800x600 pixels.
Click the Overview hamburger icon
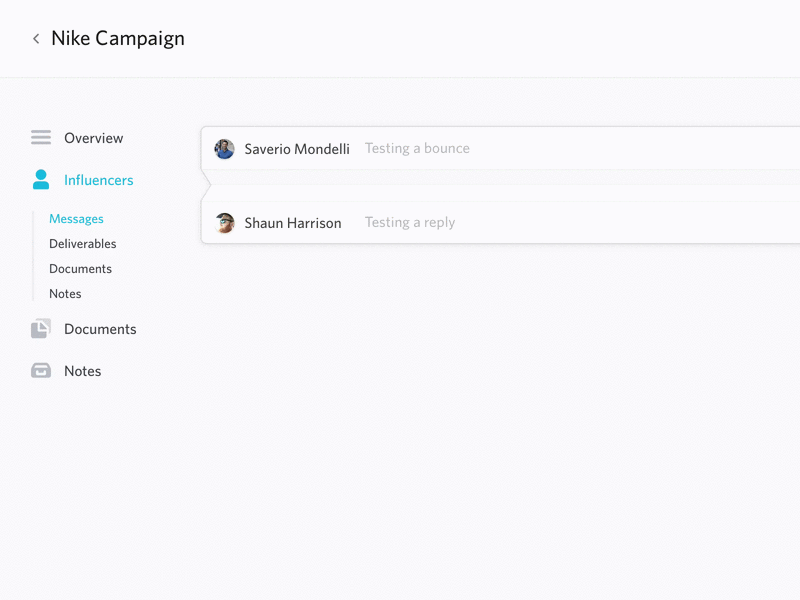point(41,138)
